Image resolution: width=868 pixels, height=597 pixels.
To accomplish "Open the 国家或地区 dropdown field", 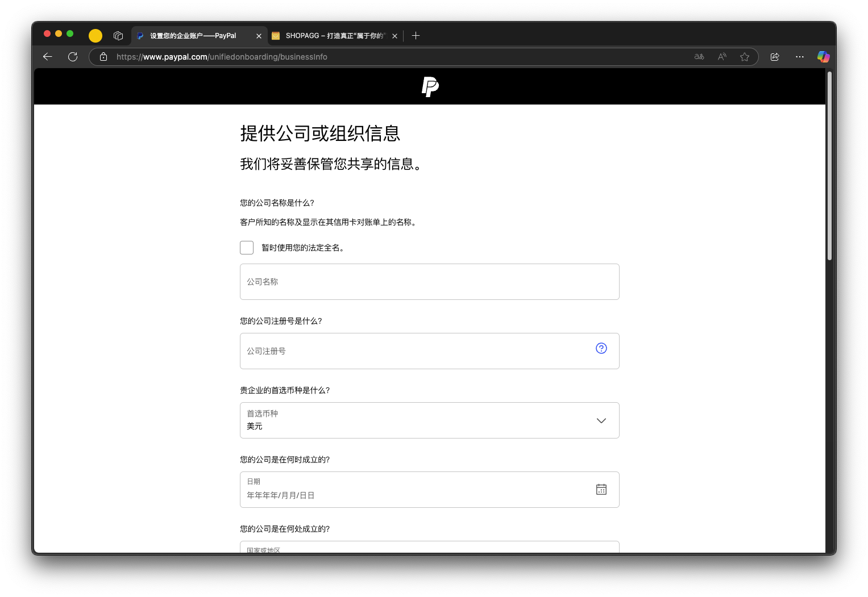I will pyautogui.click(x=429, y=546).
